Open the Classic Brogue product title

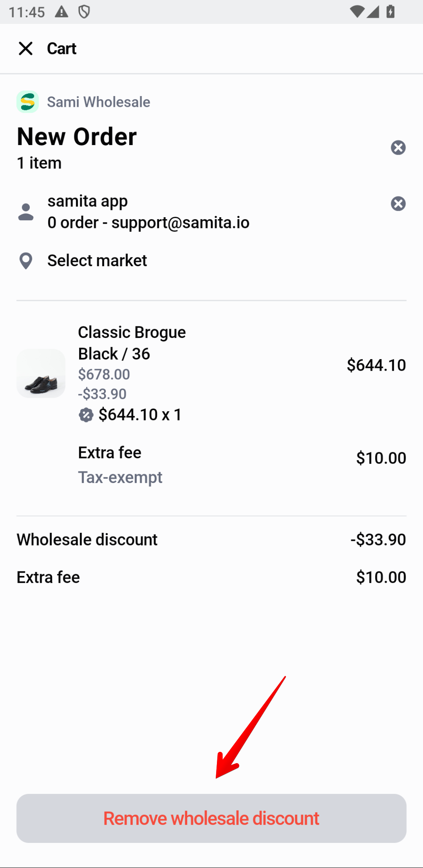(x=132, y=333)
